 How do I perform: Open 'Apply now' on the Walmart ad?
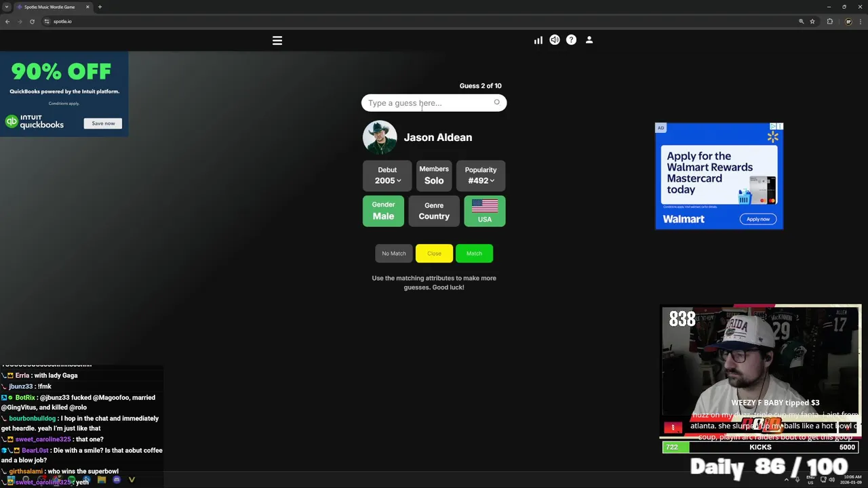tap(758, 219)
